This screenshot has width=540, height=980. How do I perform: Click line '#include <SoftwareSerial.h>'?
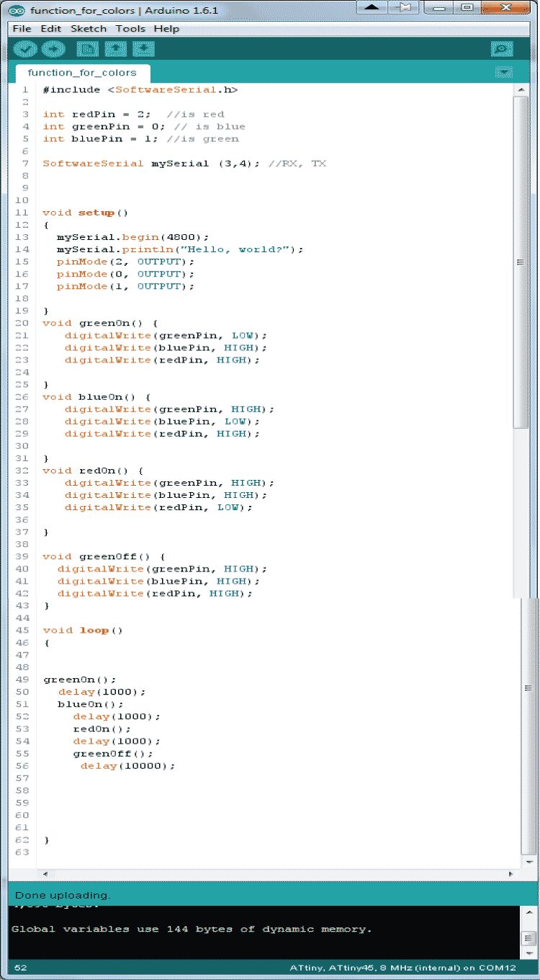point(140,89)
